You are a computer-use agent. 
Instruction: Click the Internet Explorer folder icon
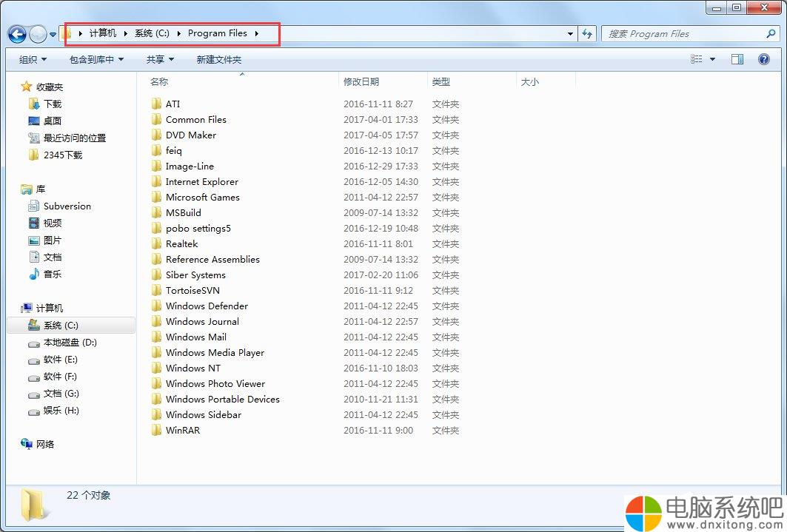pyautogui.click(x=157, y=181)
